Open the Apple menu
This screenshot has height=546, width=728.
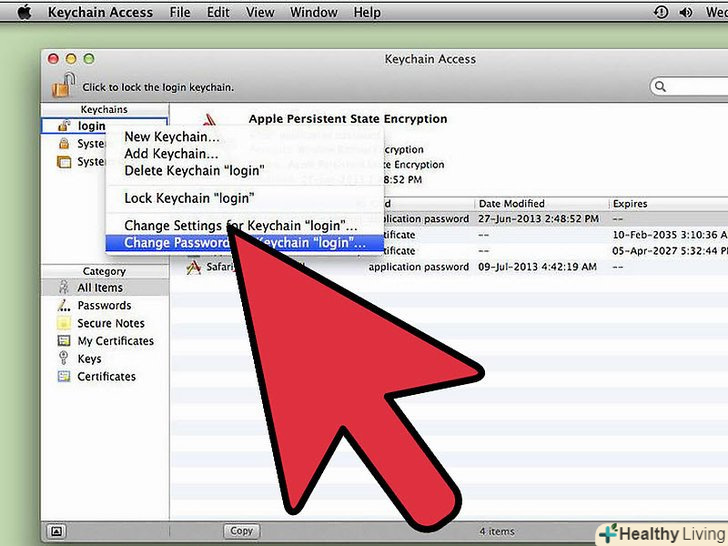[24, 12]
